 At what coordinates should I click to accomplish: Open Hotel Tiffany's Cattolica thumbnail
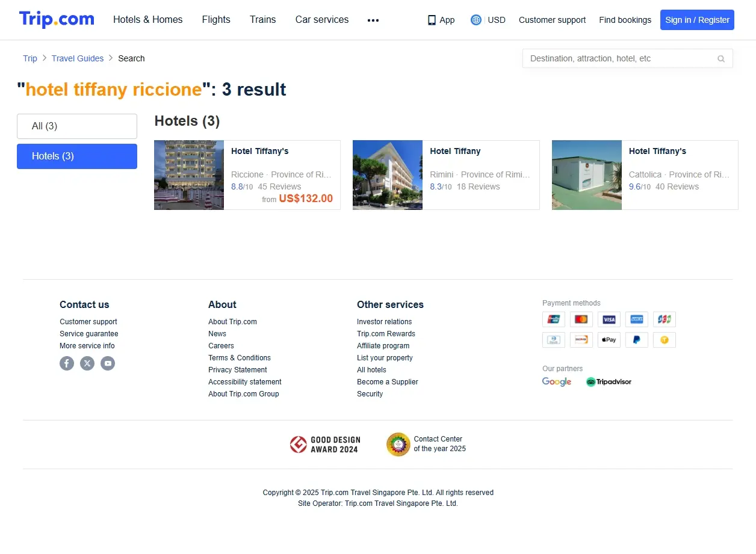(587, 175)
